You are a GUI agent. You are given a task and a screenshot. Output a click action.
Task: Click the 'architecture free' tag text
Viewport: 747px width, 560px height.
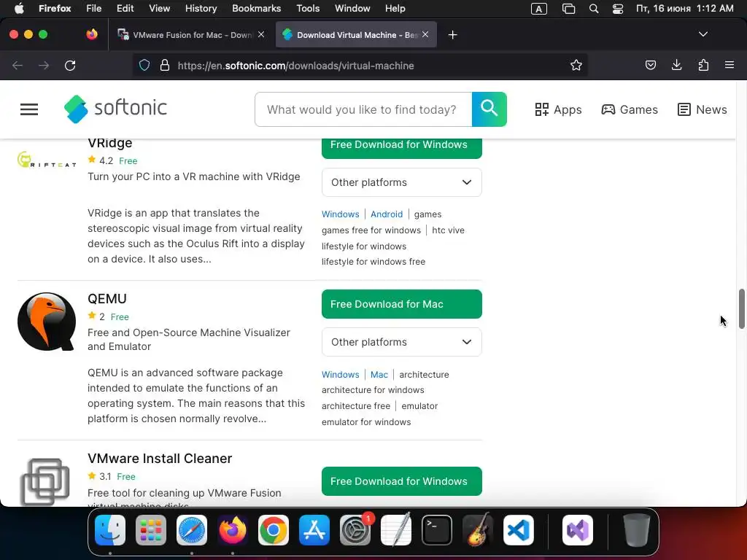click(x=356, y=406)
